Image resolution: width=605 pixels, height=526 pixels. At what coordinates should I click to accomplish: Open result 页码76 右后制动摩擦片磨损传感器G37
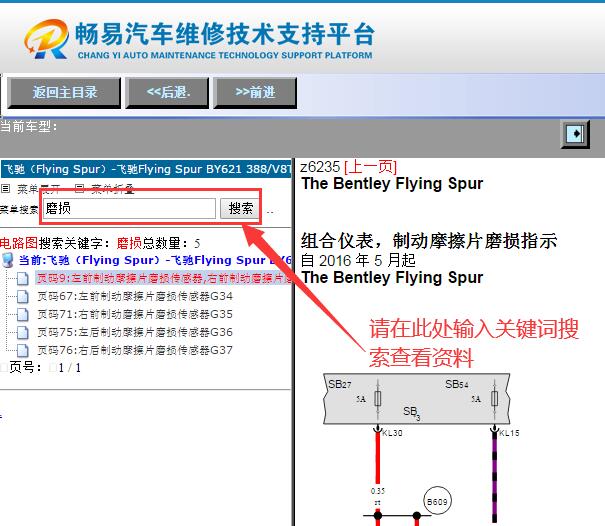pyautogui.click(x=135, y=350)
